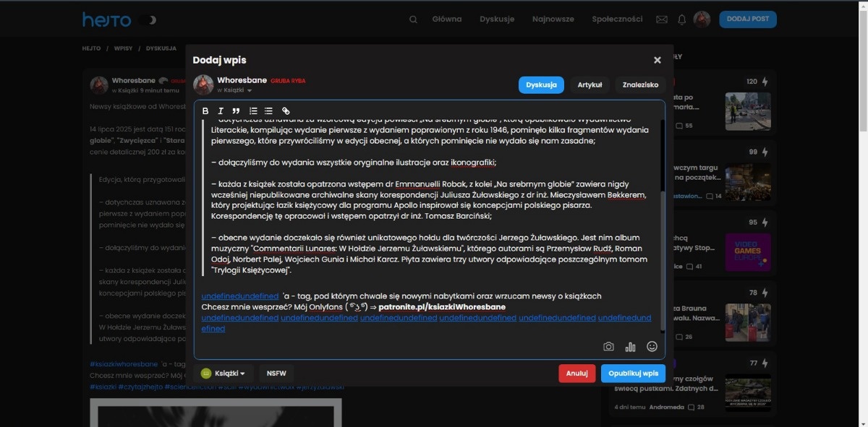
Task: Add a poll with the bar chart icon
Action: coord(630,347)
